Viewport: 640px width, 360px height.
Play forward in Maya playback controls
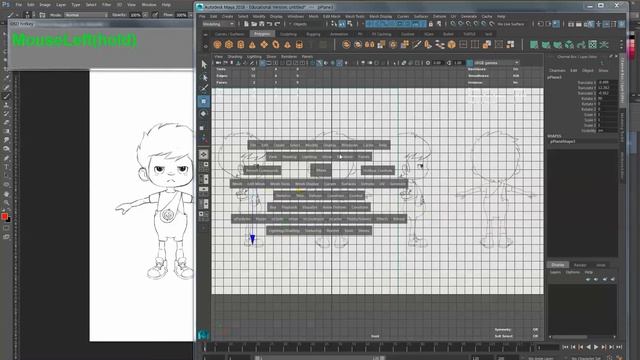[596, 347]
